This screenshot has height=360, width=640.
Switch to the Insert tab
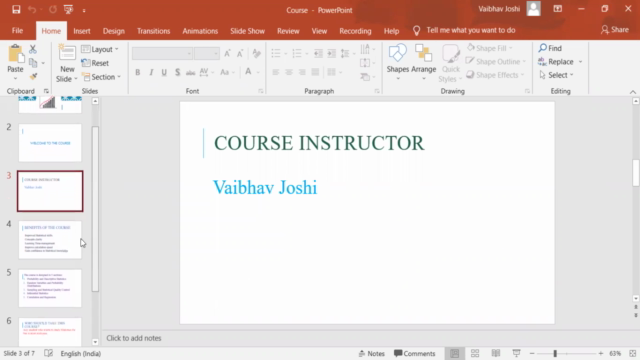tap(82, 31)
